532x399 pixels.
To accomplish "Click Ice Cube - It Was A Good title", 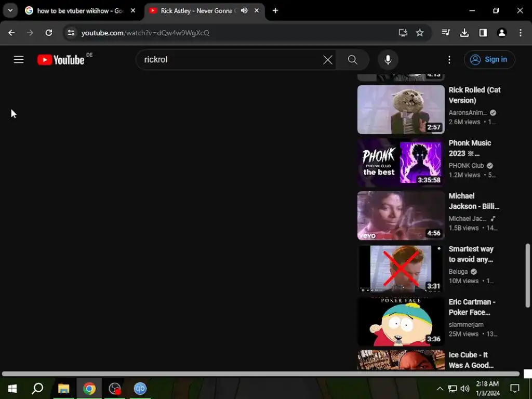I will pos(471,360).
